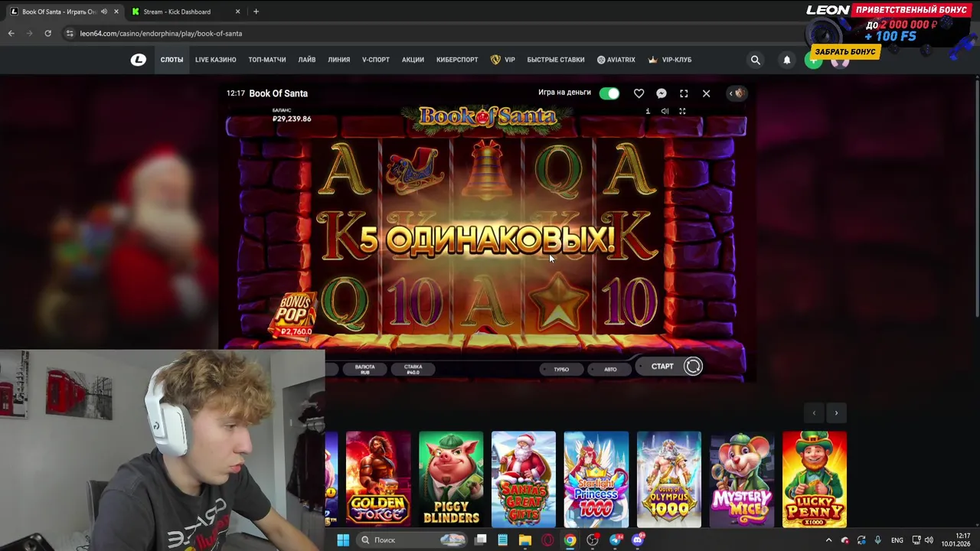Open БЫСТРЫЕ СТАВКИ link
The width and height of the screenshot is (980, 551).
click(556, 60)
